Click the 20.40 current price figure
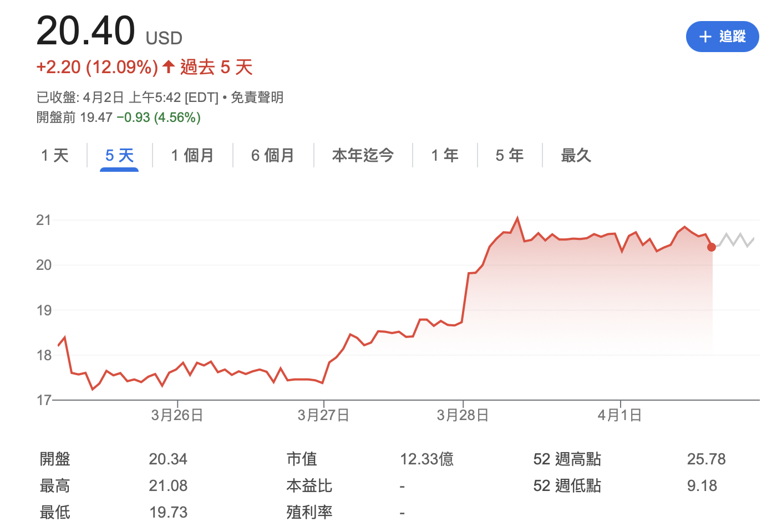782x532 pixels. pyautogui.click(x=85, y=30)
